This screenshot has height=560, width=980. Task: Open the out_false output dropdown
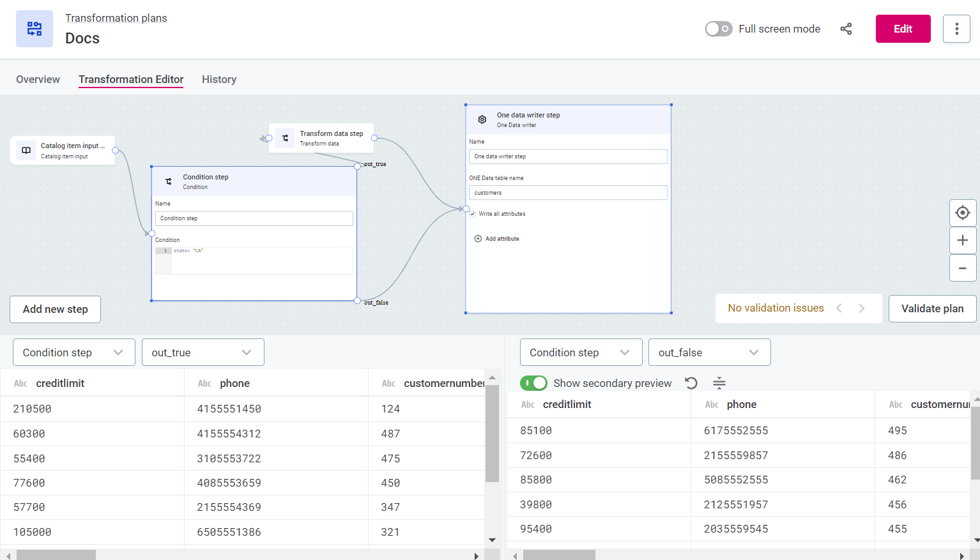pos(709,352)
